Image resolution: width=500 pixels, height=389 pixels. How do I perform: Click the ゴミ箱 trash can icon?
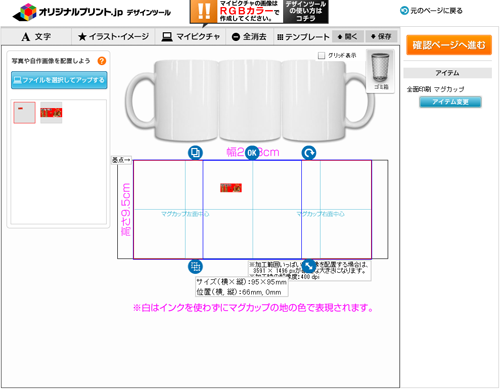(380, 71)
